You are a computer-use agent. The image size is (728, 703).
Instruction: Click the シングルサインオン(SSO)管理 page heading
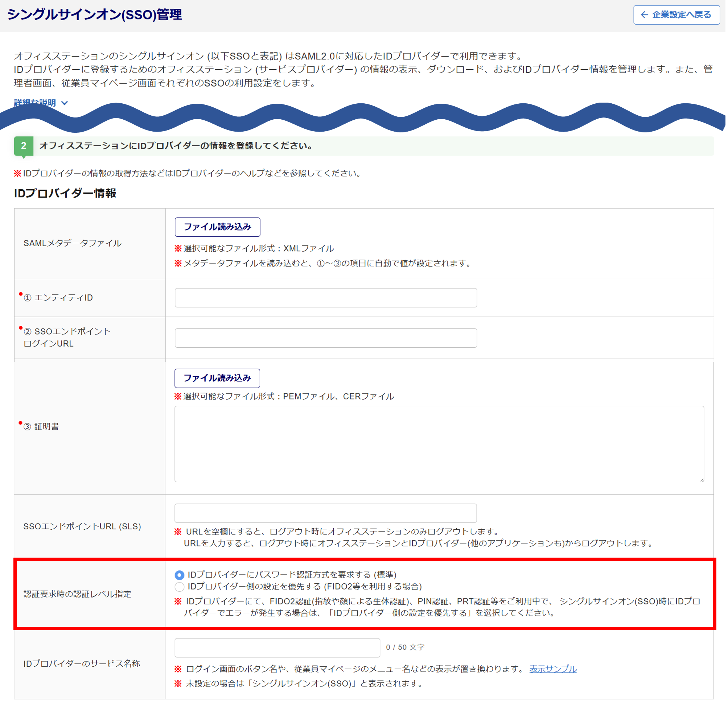94,15
